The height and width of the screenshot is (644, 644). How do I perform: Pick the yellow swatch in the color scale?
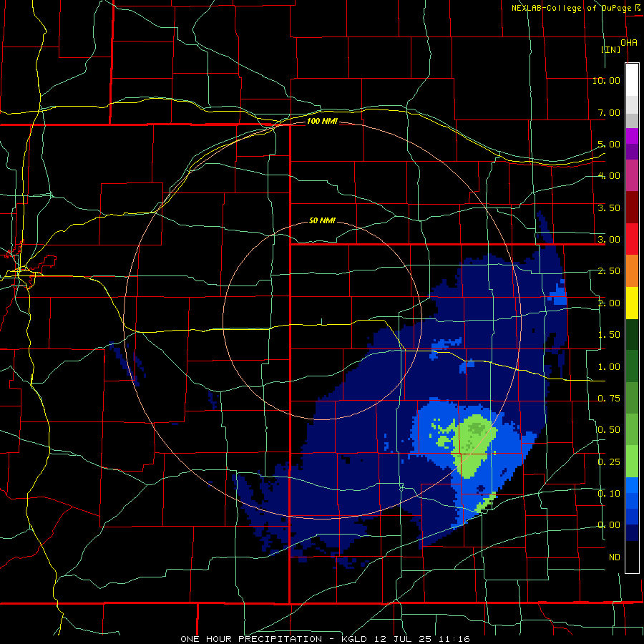(x=632, y=303)
